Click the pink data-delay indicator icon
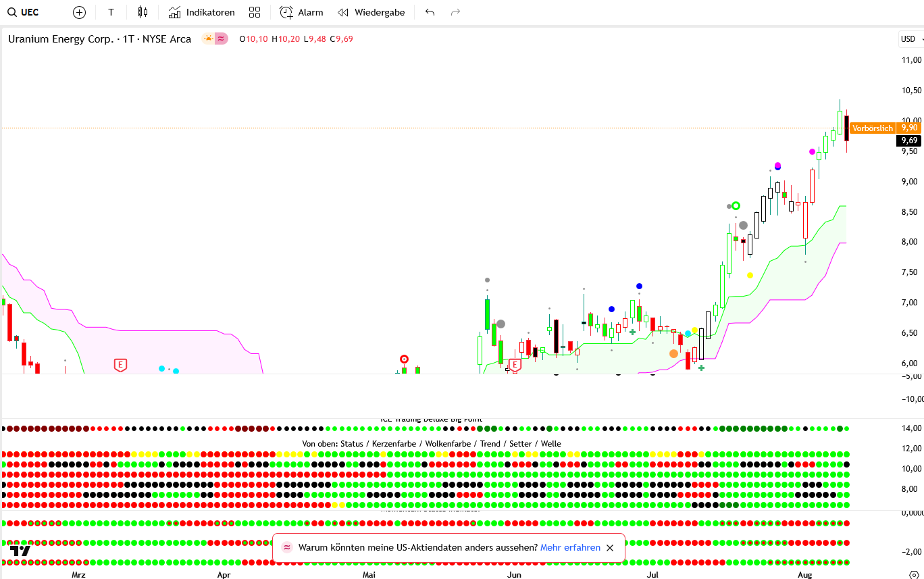The width and height of the screenshot is (924, 579). tap(222, 39)
